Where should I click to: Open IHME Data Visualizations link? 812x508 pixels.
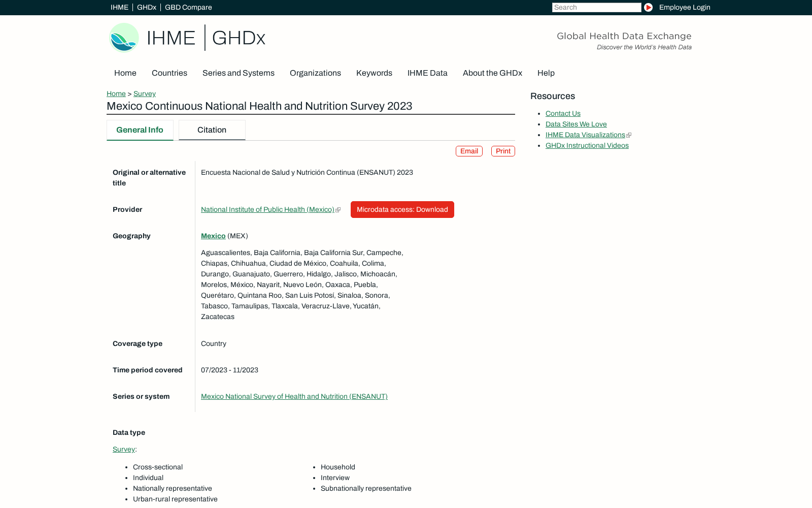585,135
